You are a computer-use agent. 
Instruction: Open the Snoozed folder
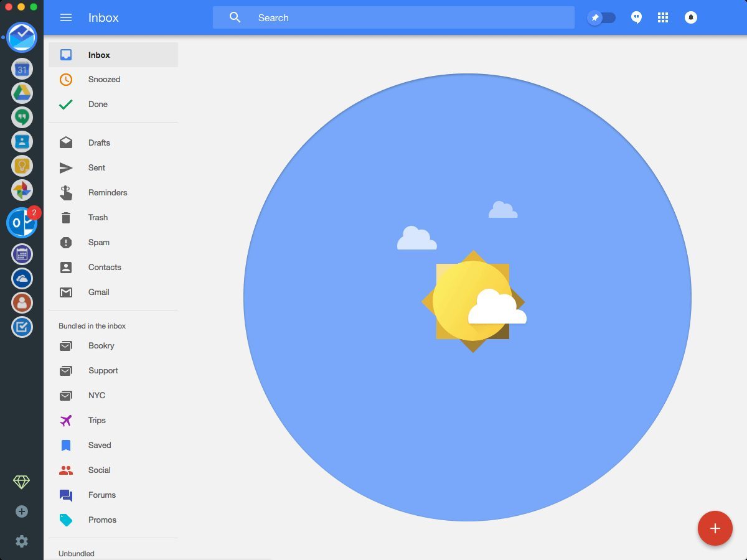(113, 80)
